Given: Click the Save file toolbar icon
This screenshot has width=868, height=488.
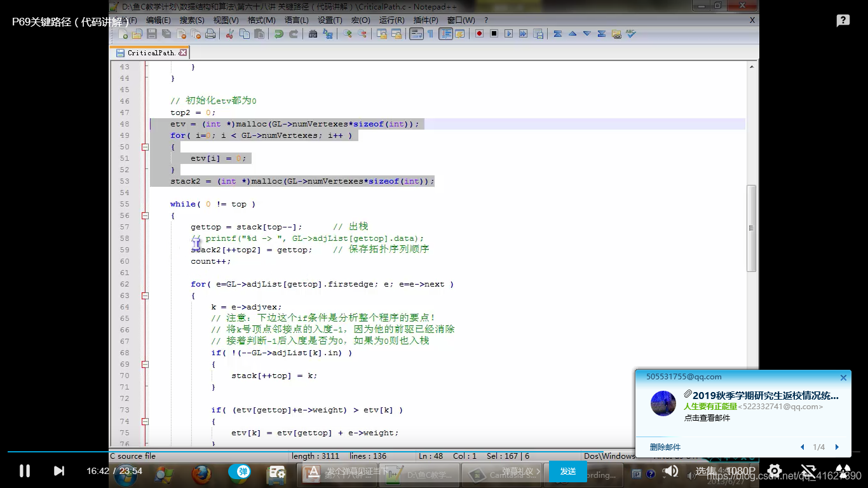Looking at the screenshot, I should [151, 34].
